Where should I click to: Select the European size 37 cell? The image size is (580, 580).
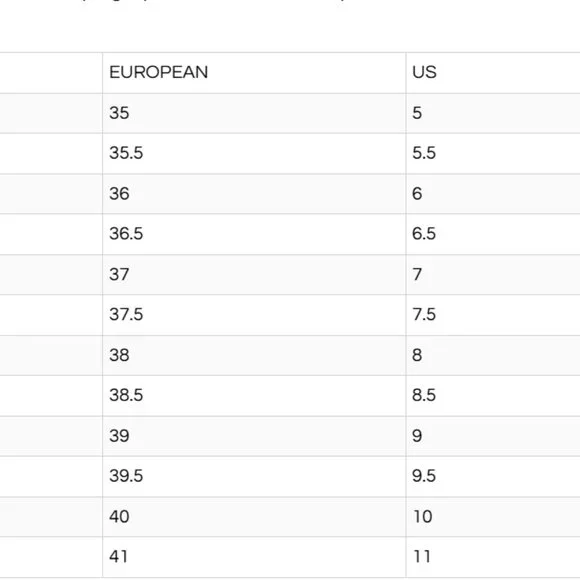[254, 274]
